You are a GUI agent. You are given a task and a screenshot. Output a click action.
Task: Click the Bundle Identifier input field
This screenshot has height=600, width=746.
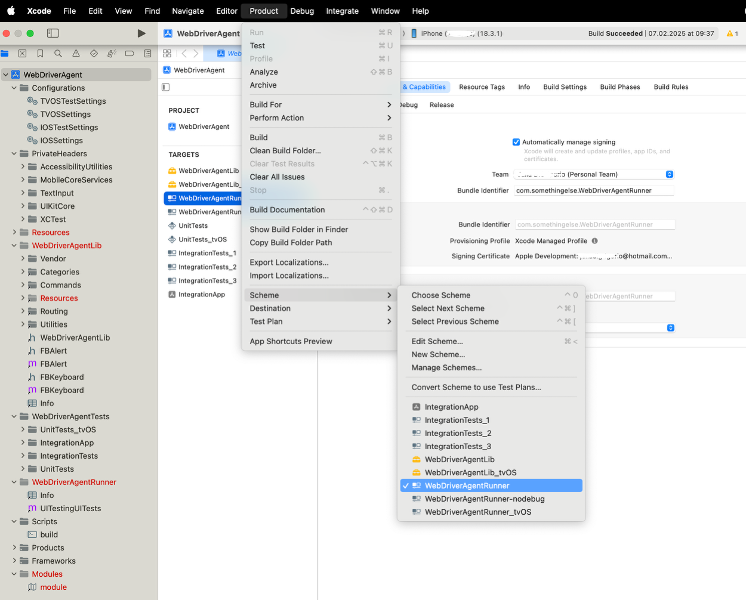tap(594, 190)
